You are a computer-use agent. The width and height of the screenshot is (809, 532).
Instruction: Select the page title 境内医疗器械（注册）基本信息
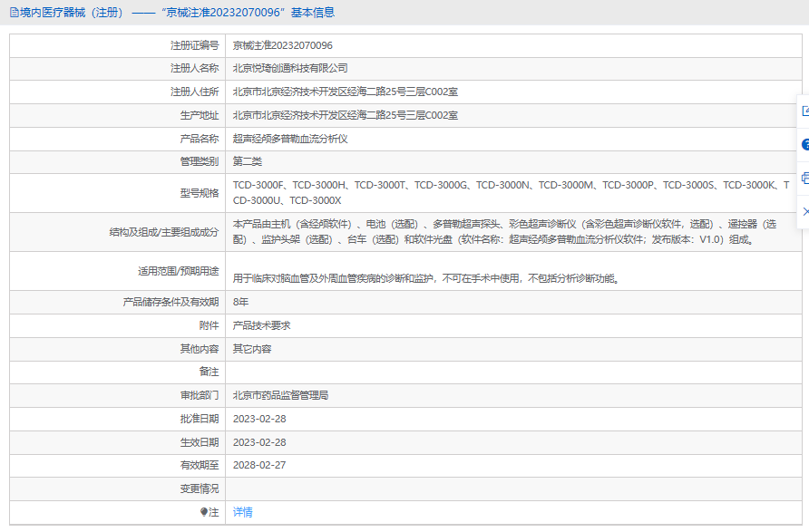click(x=177, y=13)
